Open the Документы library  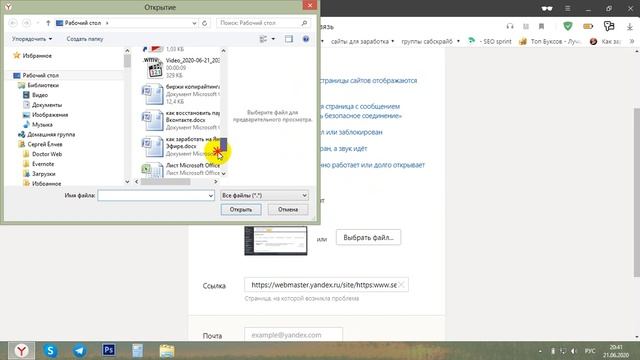(x=47, y=105)
